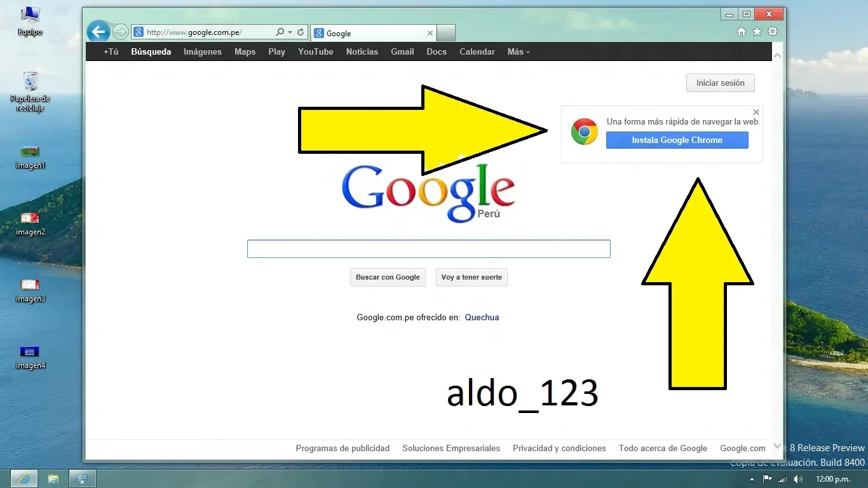868x488 pixels.
Task: Click the scrollbar down arrow
Action: point(777,446)
